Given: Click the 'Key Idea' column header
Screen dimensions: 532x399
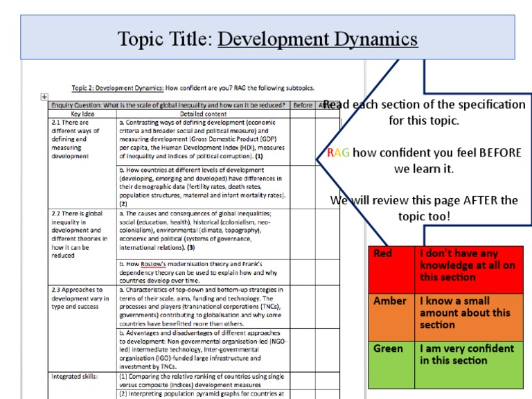Looking at the screenshot, I should click(x=82, y=114).
